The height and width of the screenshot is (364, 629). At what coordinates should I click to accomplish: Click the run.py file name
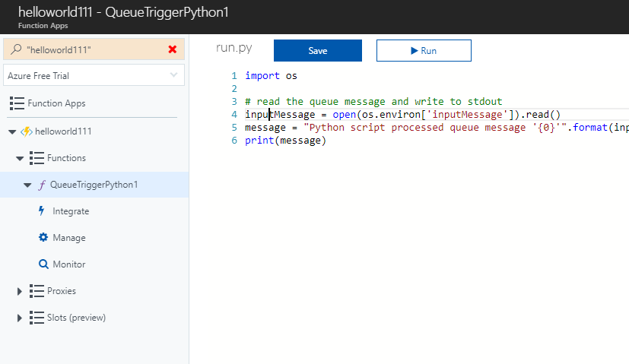tap(233, 48)
